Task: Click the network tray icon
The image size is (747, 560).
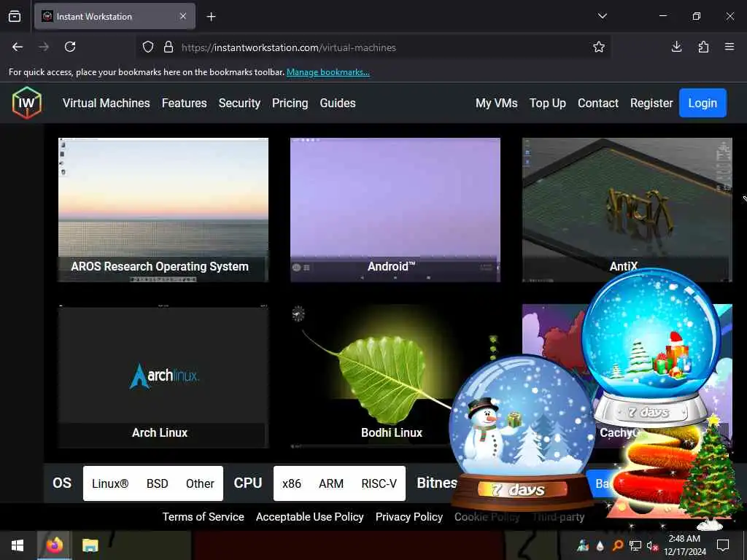Action: (x=635, y=545)
